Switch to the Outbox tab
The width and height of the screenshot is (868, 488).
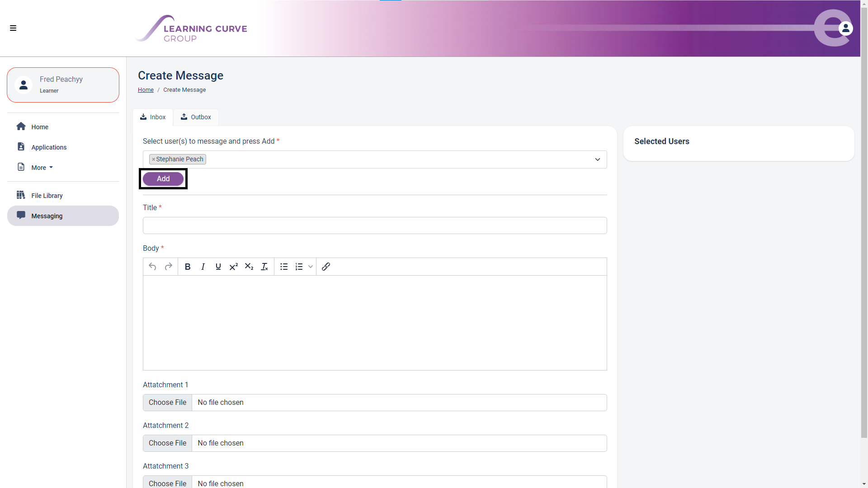(196, 117)
